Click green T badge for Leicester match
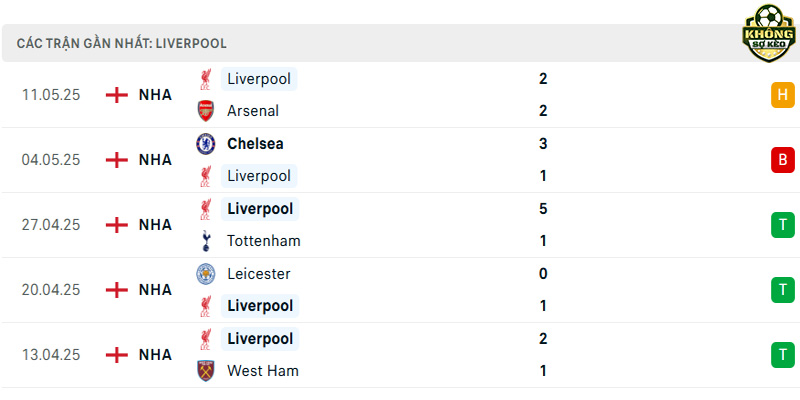The height and width of the screenshot is (400, 800). (783, 290)
